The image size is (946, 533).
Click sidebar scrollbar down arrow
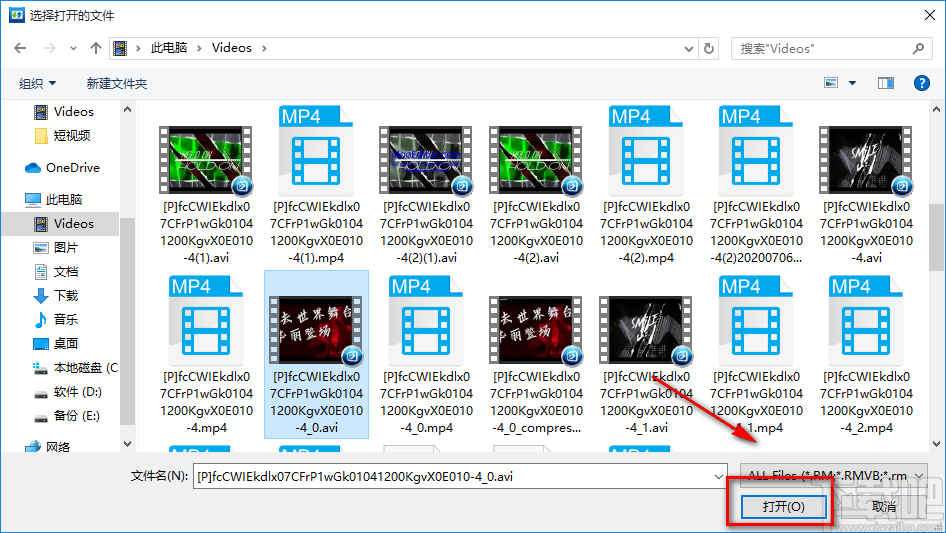point(127,444)
